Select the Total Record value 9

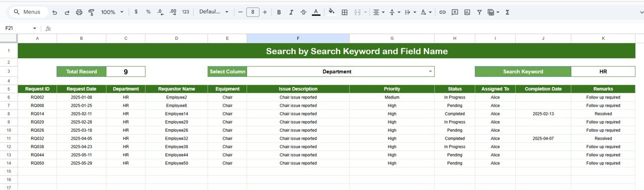tap(126, 71)
